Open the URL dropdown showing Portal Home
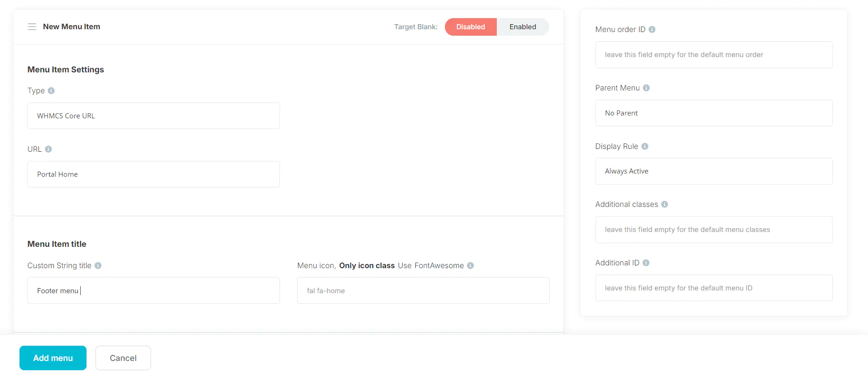Viewport: 868px width, 373px height. pos(153,174)
